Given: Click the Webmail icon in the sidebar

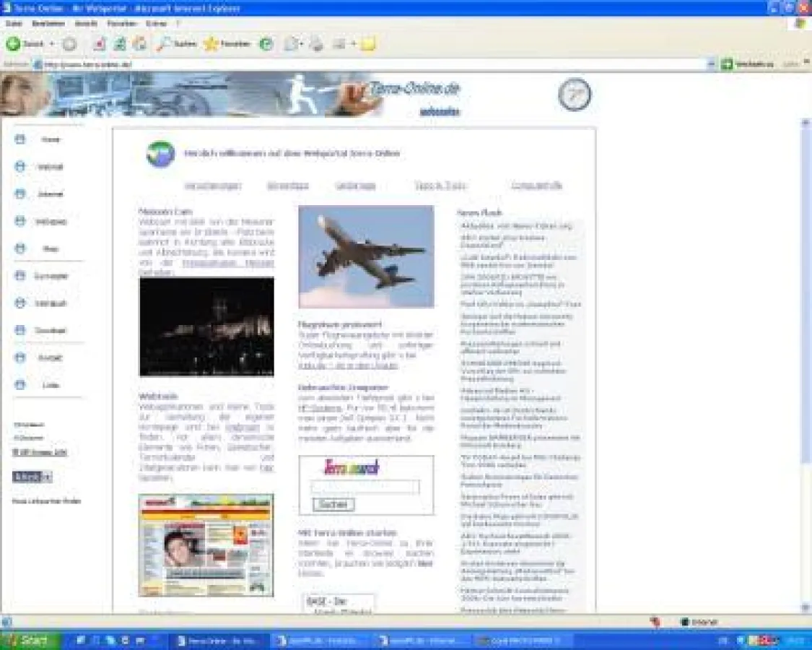Looking at the screenshot, I should pos(19,167).
